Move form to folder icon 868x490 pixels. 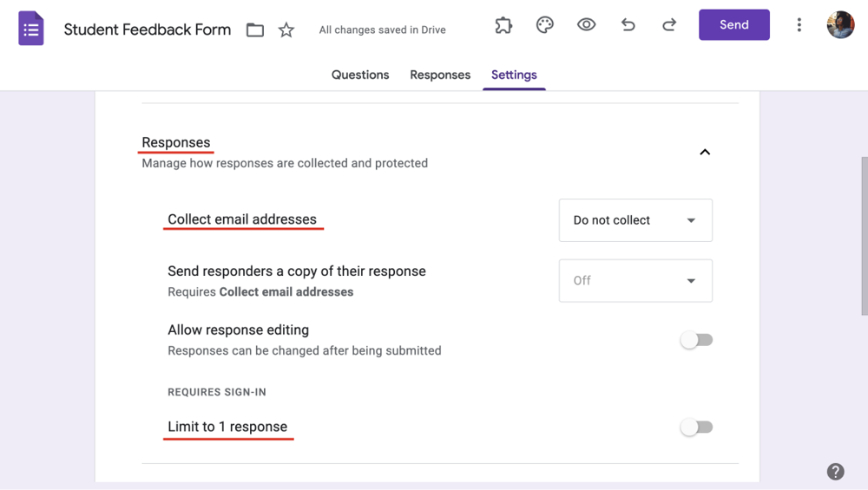pyautogui.click(x=255, y=30)
